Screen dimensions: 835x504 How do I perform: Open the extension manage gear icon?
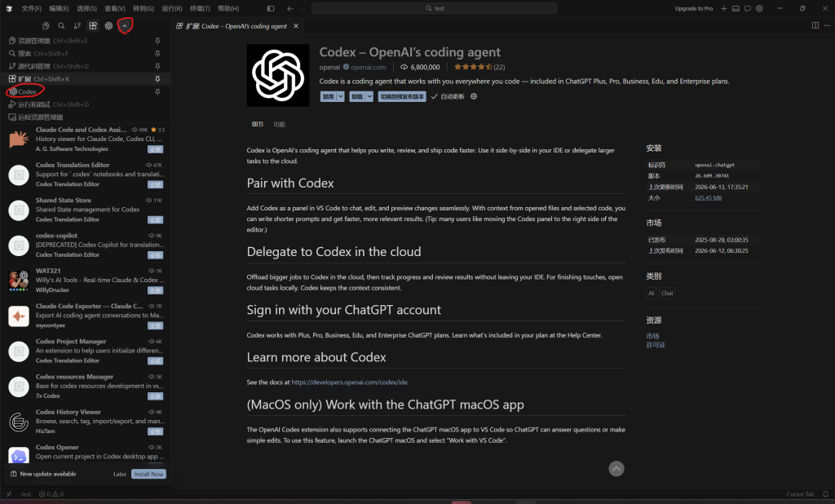[474, 96]
